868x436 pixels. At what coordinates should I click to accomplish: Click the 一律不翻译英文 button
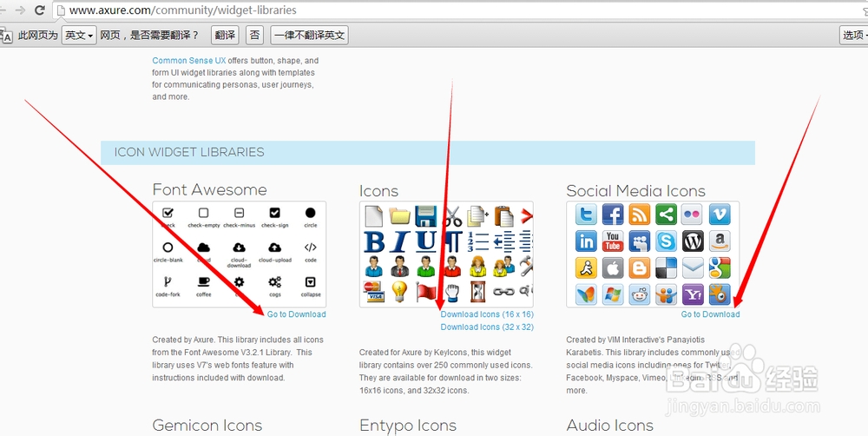309,35
